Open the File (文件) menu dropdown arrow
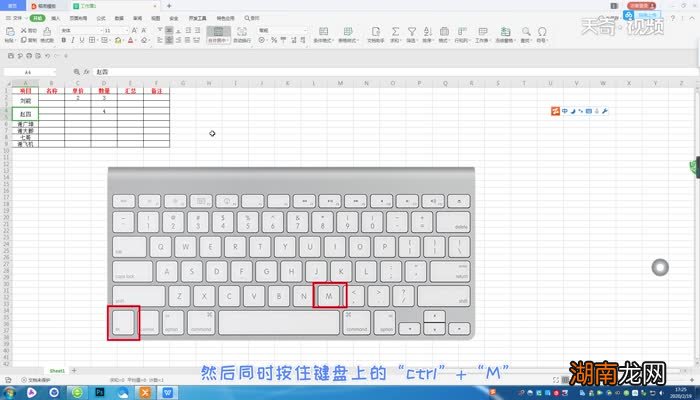 coord(24,18)
